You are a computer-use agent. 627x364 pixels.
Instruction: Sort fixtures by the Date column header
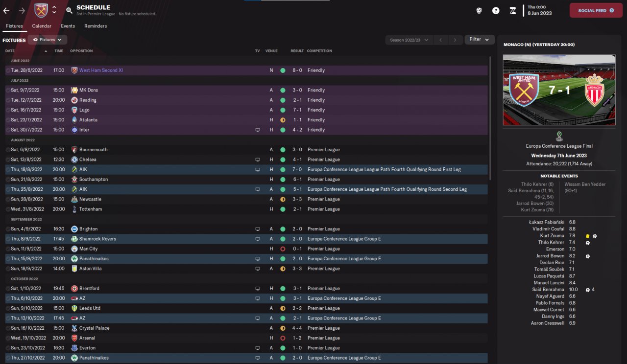pos(10,51)
